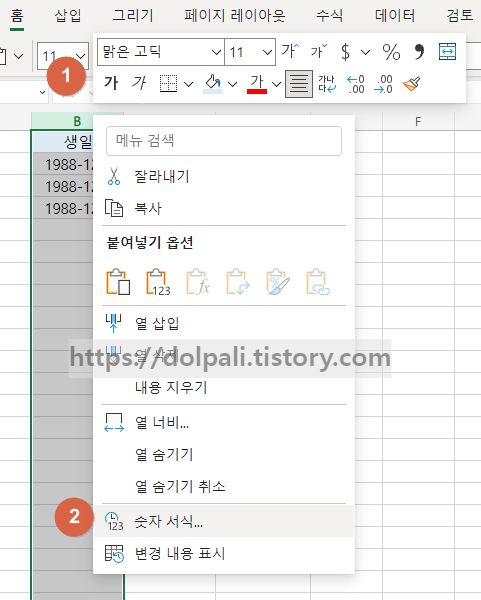Click the 메뉴 검색 search field

pyautogui.click(x=224, y=141)
